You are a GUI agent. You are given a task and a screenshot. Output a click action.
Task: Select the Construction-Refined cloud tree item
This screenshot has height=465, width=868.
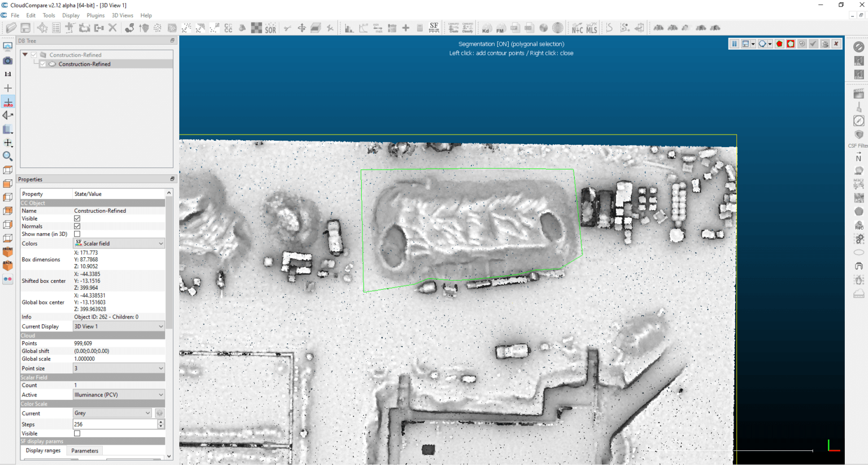click(84, 64)
